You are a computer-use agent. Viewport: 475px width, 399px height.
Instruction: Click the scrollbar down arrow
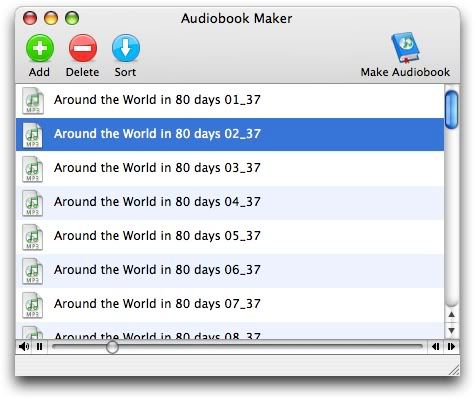coord(452,330)
